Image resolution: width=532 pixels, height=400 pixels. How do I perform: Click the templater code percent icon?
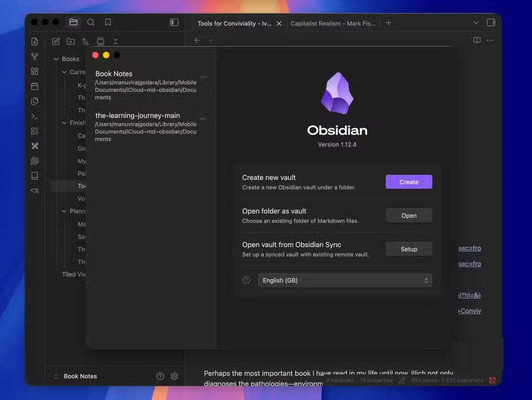tap(35, 191)
